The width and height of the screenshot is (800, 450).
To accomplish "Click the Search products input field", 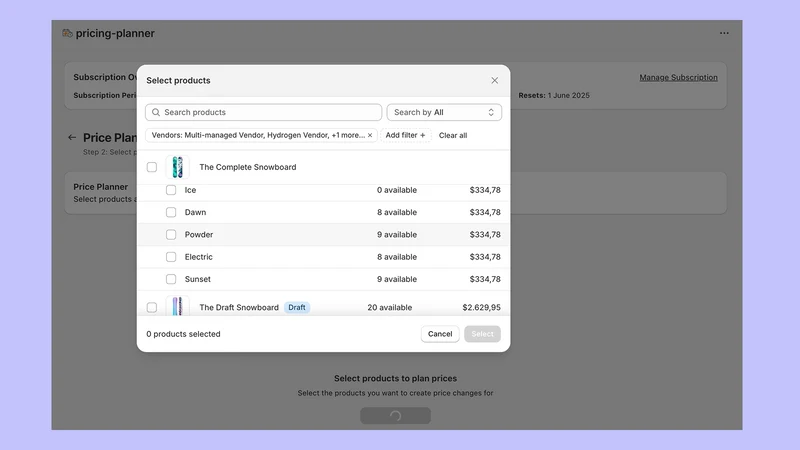I will click(263, 112).
